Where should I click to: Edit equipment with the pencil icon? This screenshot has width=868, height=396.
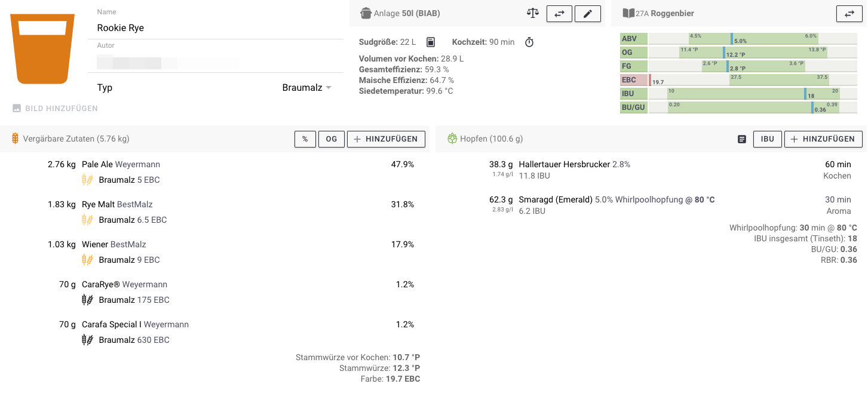[588, 14]
